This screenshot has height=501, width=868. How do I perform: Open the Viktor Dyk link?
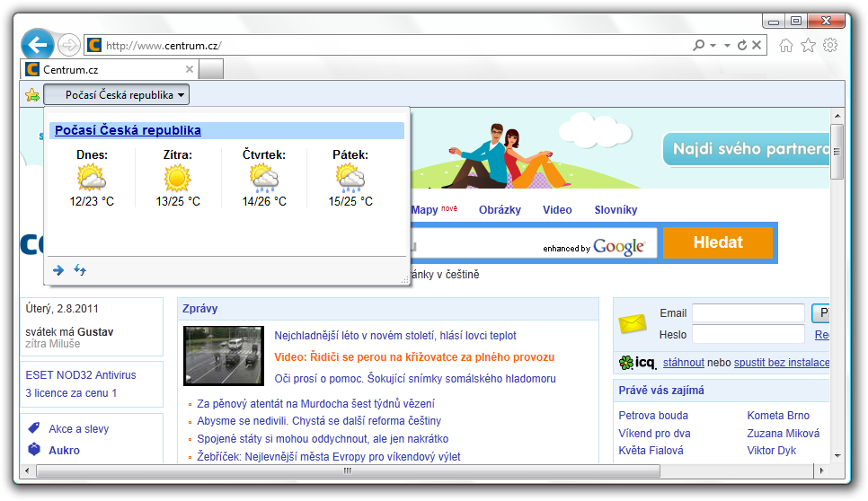772,451
